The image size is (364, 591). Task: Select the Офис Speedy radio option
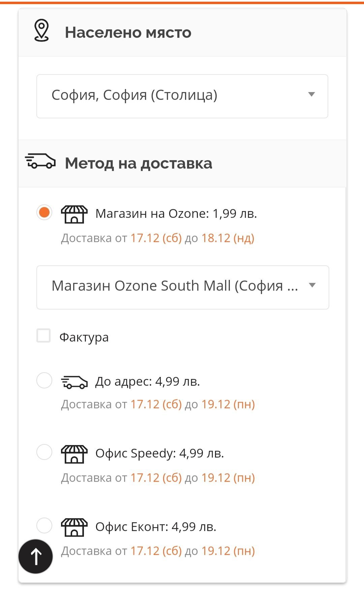[44, 452]
